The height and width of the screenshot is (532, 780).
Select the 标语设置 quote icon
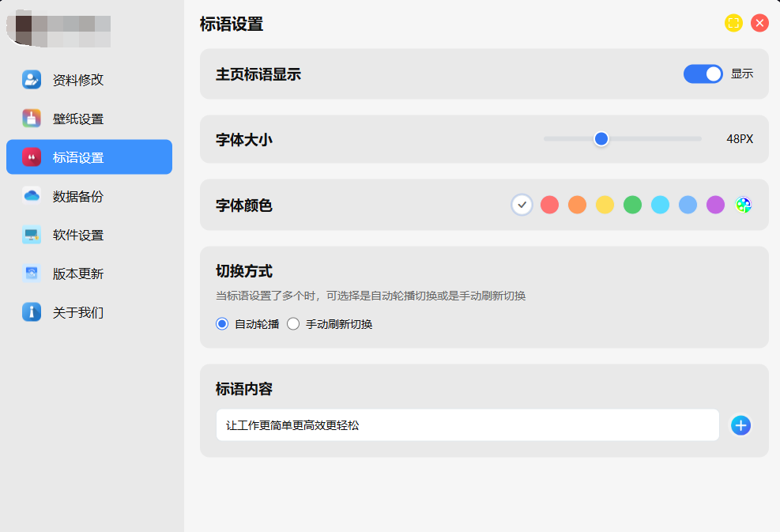[x=32, y=157]
